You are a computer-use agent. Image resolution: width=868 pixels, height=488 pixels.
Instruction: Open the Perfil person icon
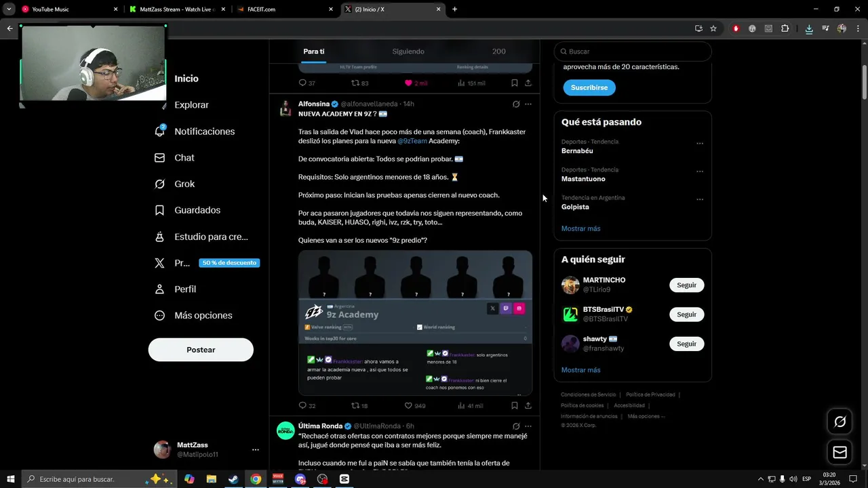click(x=159, y=289)
